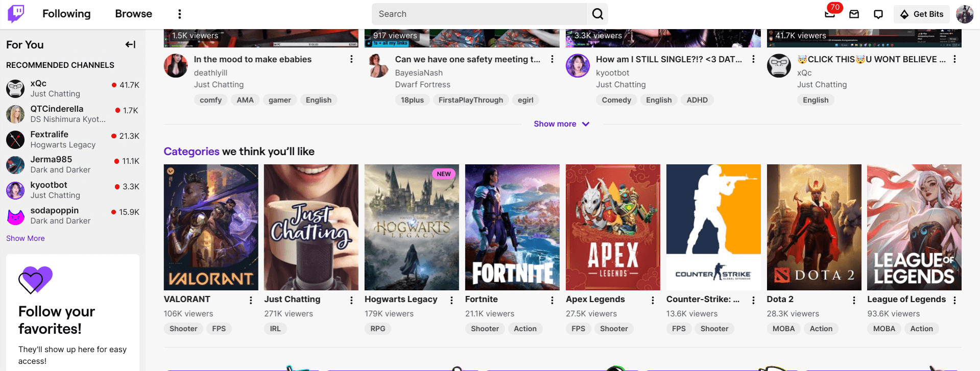Open options dots for League of Legends
This screenshot has height=371, width=980.
[954, 300]
